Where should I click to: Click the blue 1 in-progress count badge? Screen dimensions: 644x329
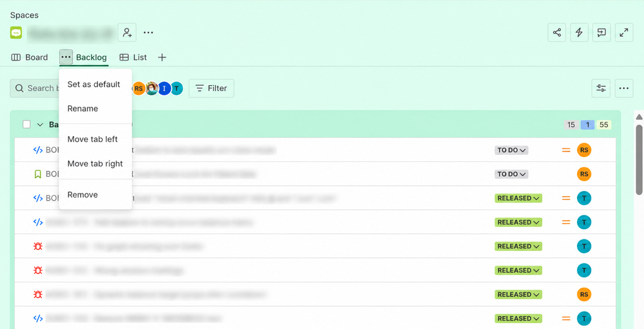coord(588,125)
